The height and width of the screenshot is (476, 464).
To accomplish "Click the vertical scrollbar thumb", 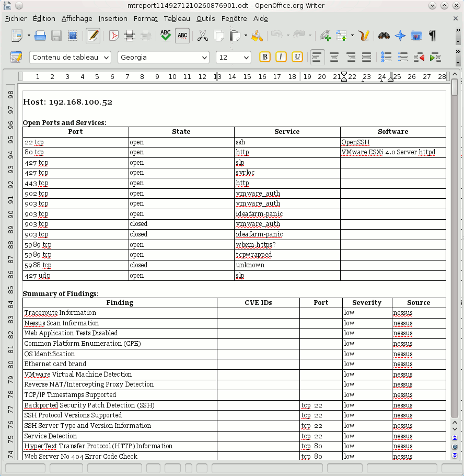I will [455, 86].
